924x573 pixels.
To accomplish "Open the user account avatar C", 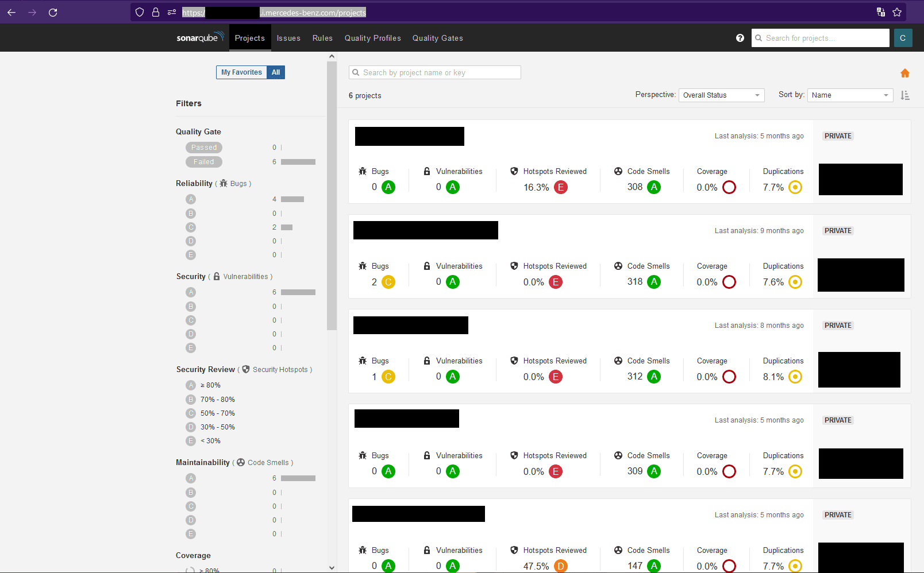I will coord(903,38).
